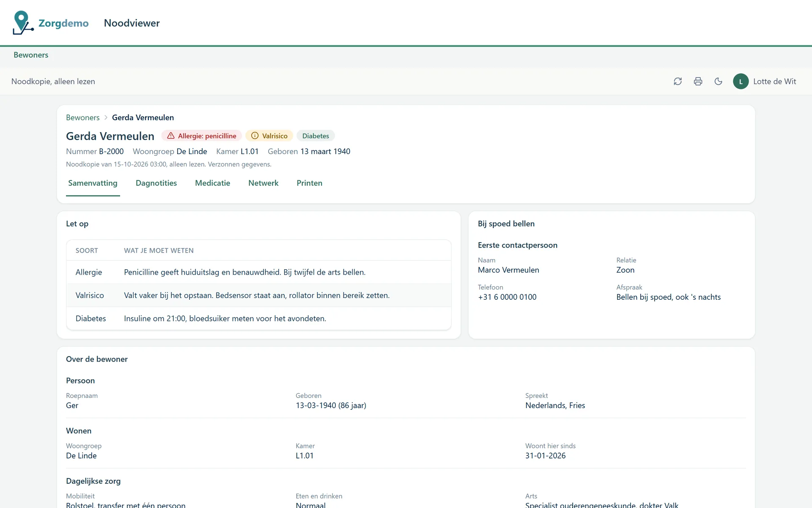
Task: Refresh the emergency copy data
Action: 678,81
